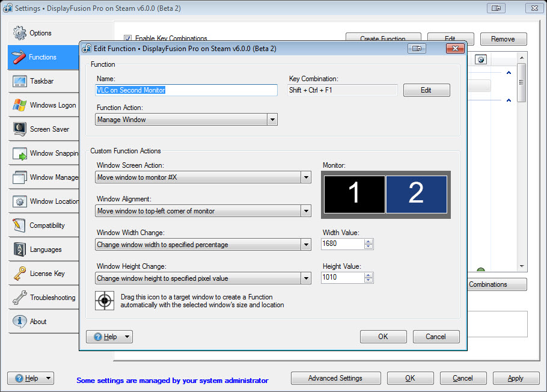The height and width of the screenshot is (392, 547).
Task: Click the Troubleshooting wrench icon
Action: pos(20,298)
